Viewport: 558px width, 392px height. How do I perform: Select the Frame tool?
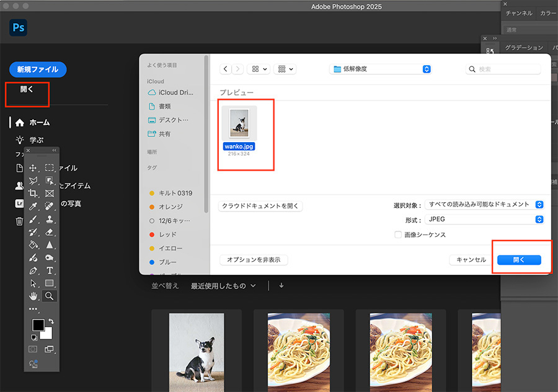tap(50, 194)
